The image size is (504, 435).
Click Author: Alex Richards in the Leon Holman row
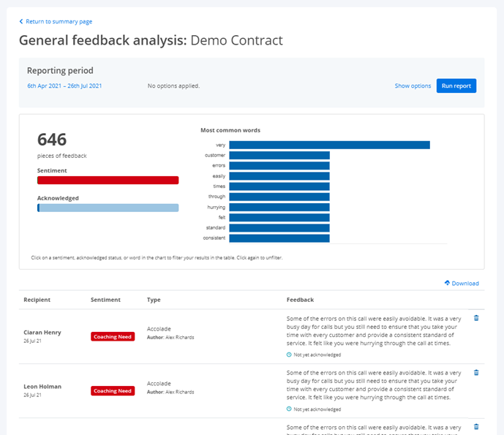pos(170,392)
